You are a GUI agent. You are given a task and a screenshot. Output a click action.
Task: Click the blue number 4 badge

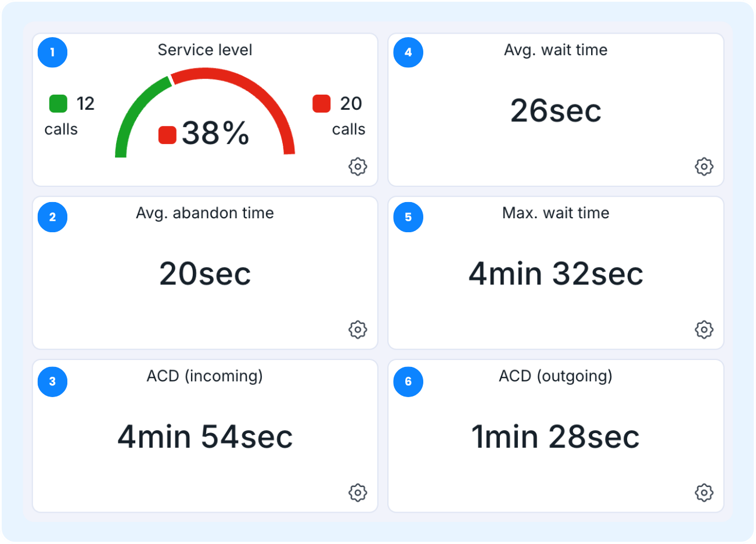tap(408, 53)
